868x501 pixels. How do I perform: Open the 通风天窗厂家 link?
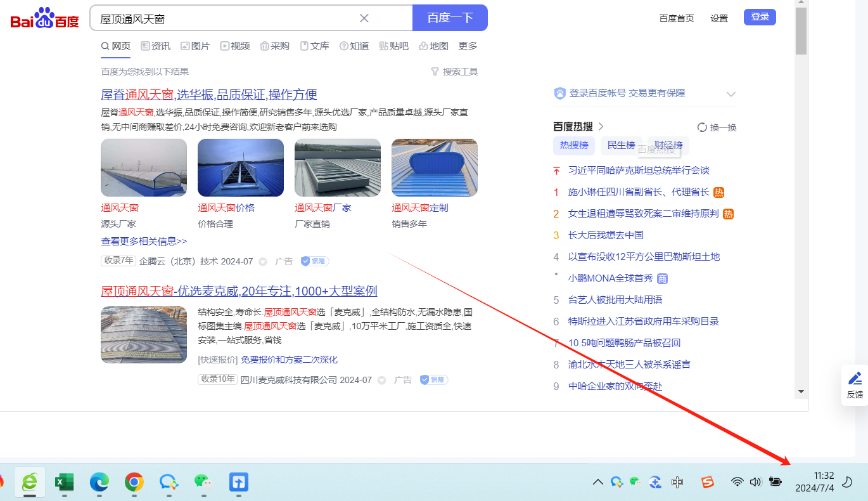[x=323, y=207]
